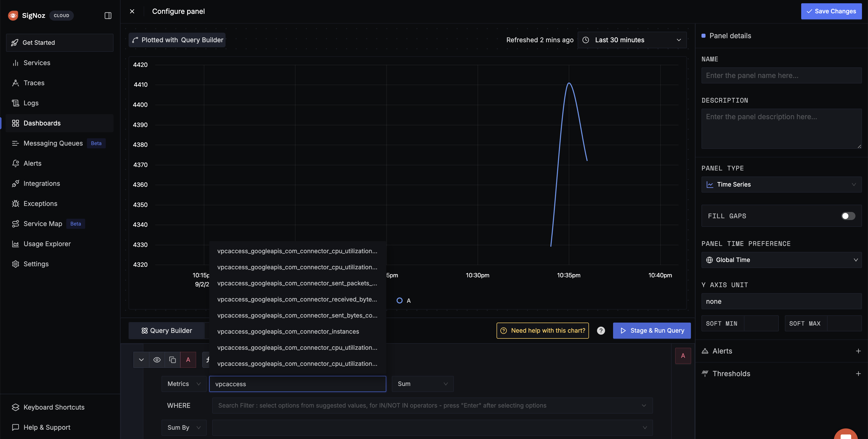This screenshot has width=868, height=439.
Task: Click the WHERE search filter field
Action: point(432,406)
